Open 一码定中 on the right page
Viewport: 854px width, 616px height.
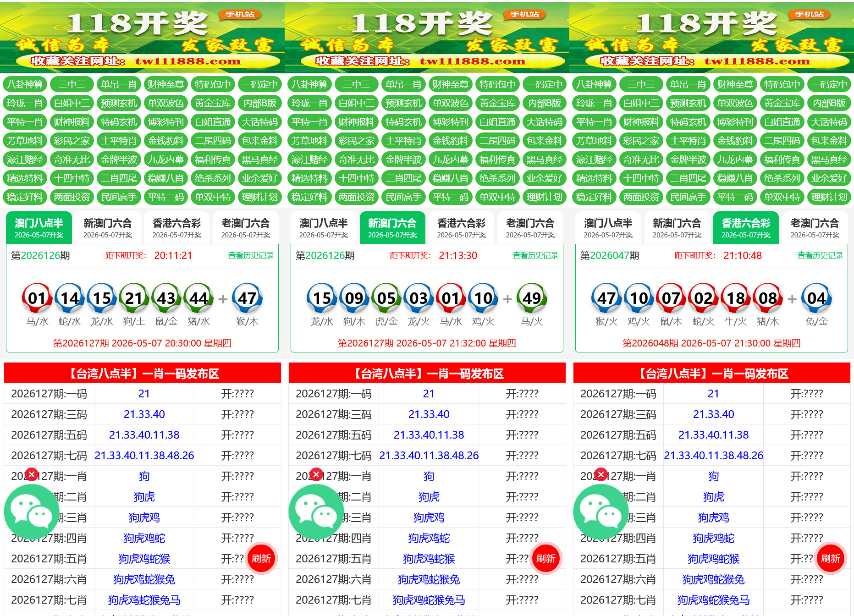coord(829,84)
